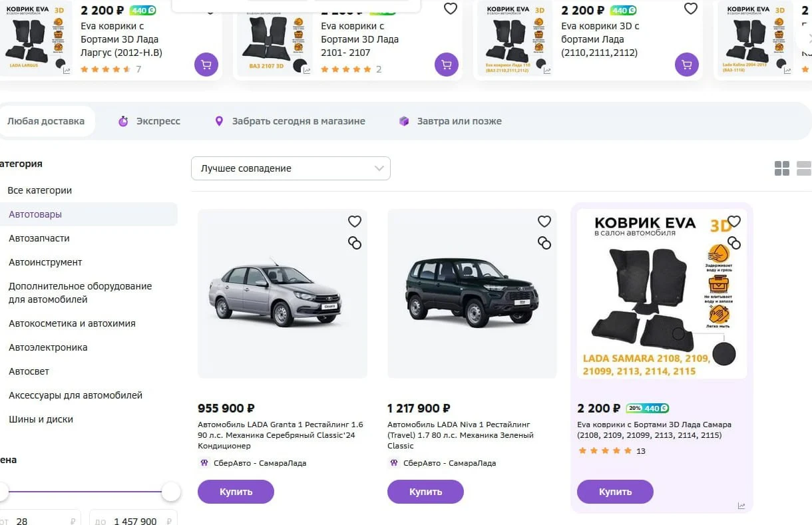Select Экспресс delivery option
This screenshot has height=525, width=812.
(x=149, y=121)
